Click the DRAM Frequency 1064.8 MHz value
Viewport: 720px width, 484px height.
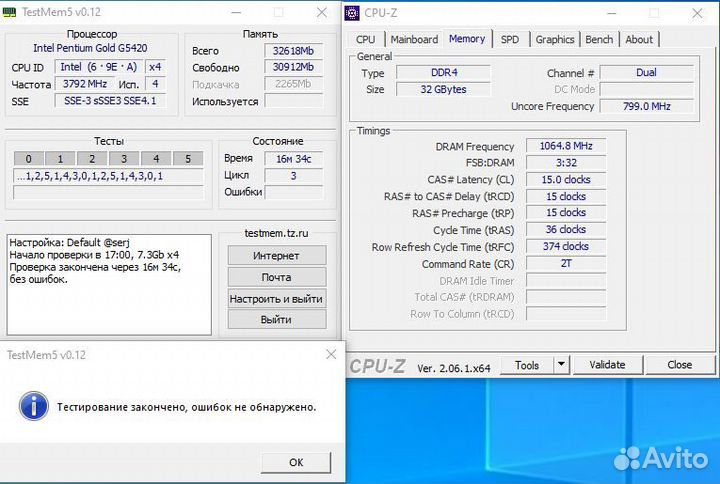[x=566, y=146]
